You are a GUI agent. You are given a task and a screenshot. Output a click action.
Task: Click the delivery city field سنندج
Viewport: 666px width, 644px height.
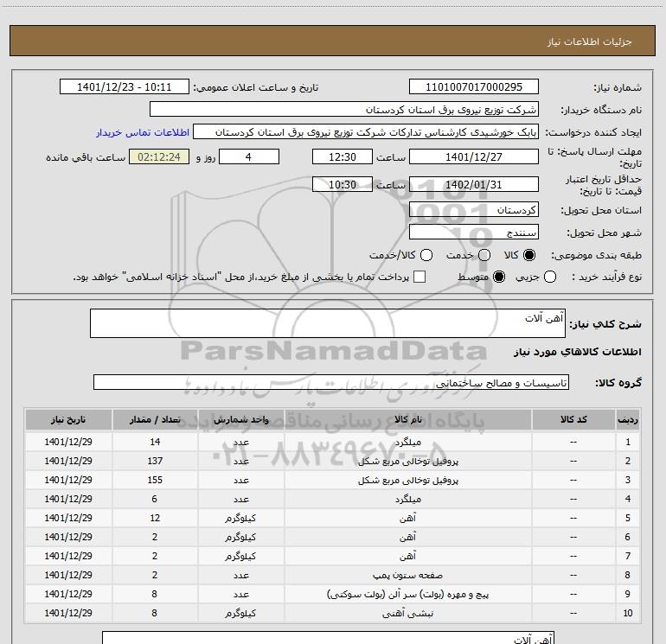[x=474, y=233]
